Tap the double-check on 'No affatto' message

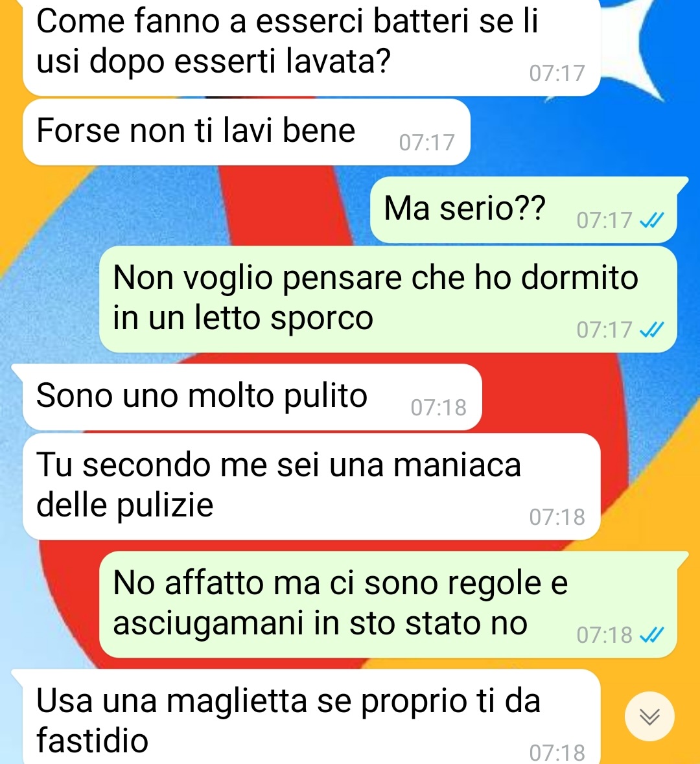click(x=652, y=635)
